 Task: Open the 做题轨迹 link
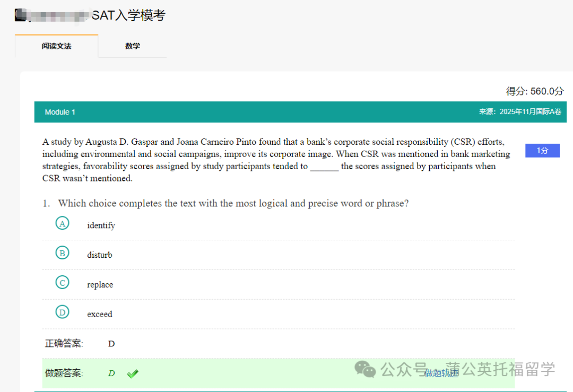pos(441,373)
